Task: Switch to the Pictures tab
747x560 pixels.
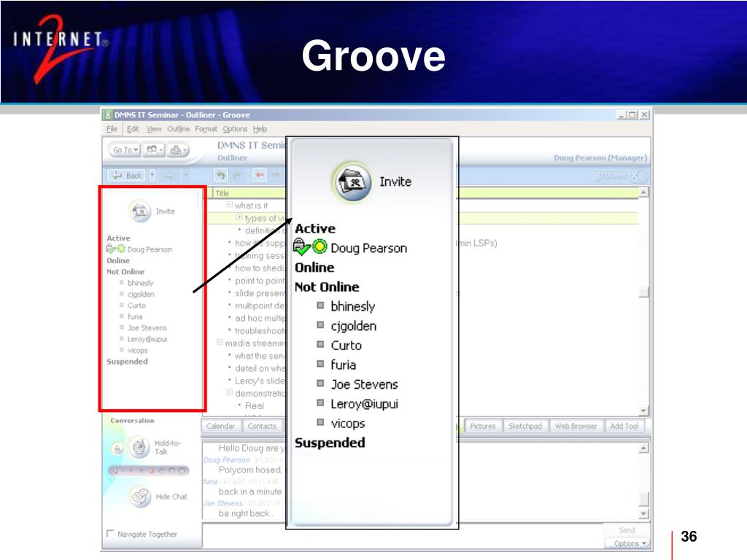Action: (483, 426)
